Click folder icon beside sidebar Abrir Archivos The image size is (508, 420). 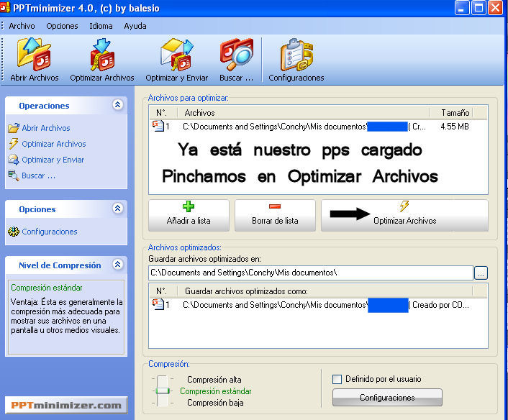click(14, 128)
